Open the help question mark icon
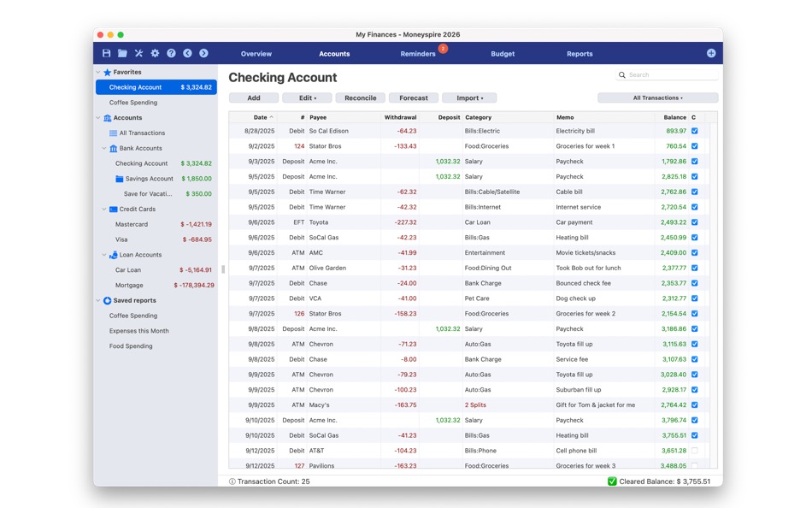 point(171,53)
